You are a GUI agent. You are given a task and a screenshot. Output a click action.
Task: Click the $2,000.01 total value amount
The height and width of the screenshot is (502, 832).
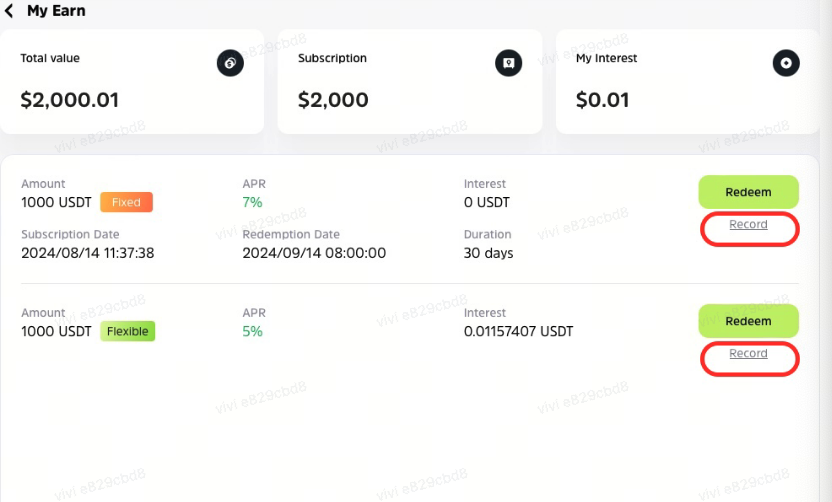[x=70, y=100]
